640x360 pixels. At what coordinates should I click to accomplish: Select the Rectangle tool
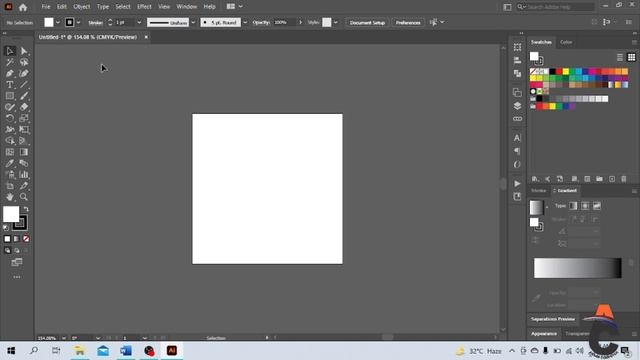(10, 96)
